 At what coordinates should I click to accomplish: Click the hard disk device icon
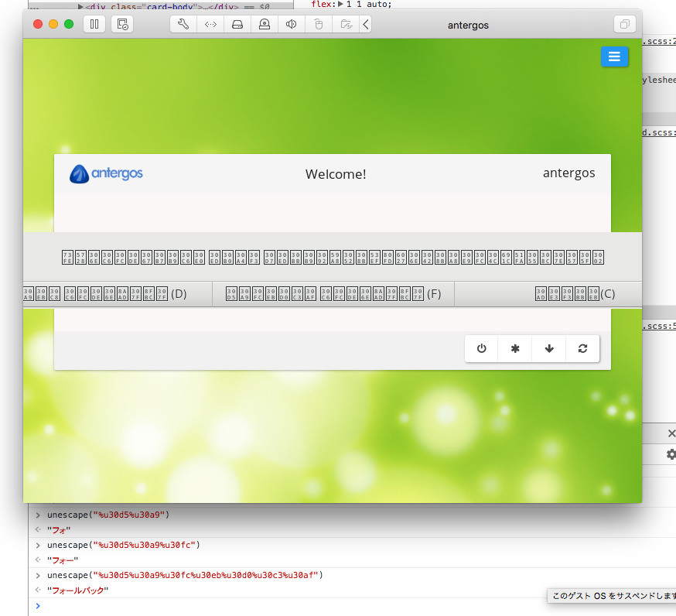click(x=237, y=24)
